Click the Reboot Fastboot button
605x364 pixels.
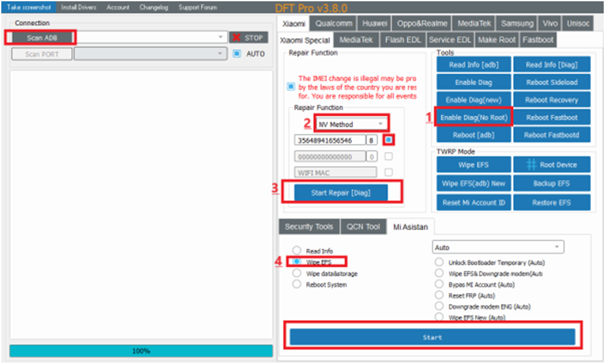click(x=552, y=117)
